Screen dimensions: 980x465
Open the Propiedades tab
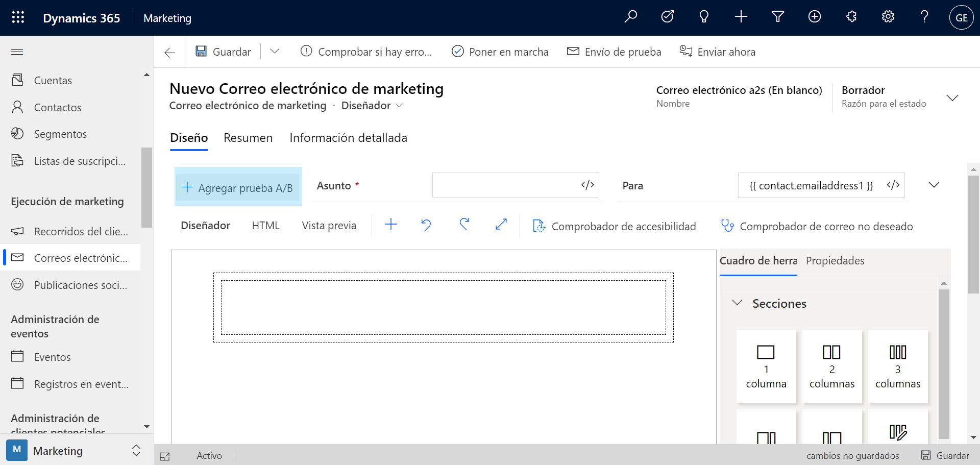click(835, 261)
